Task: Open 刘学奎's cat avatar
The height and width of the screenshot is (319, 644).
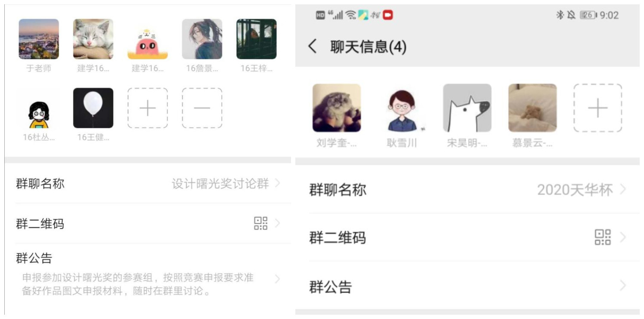Action: pyautogui.click(x=337, y=108)
